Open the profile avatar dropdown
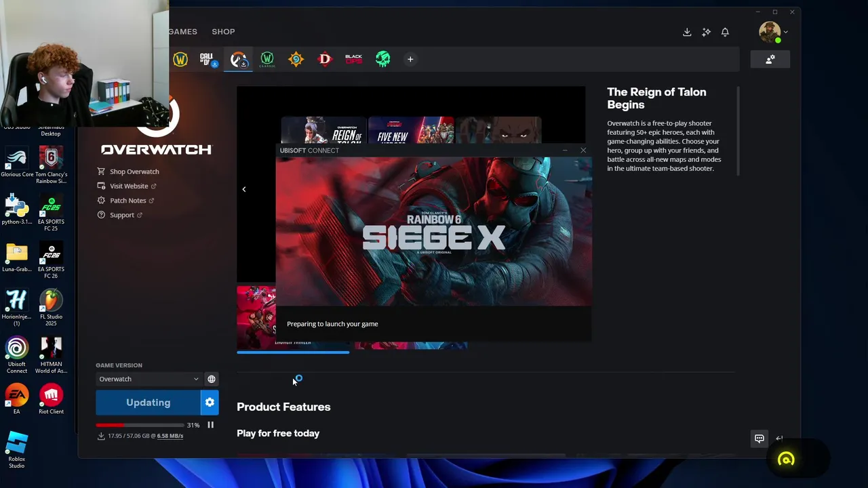868x488 pixels. click(773, 32)
